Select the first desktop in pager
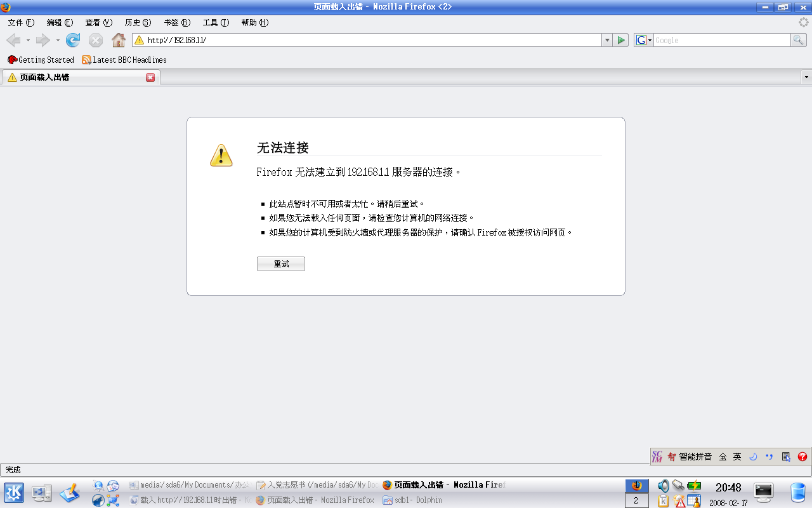 tap(637, 486)
